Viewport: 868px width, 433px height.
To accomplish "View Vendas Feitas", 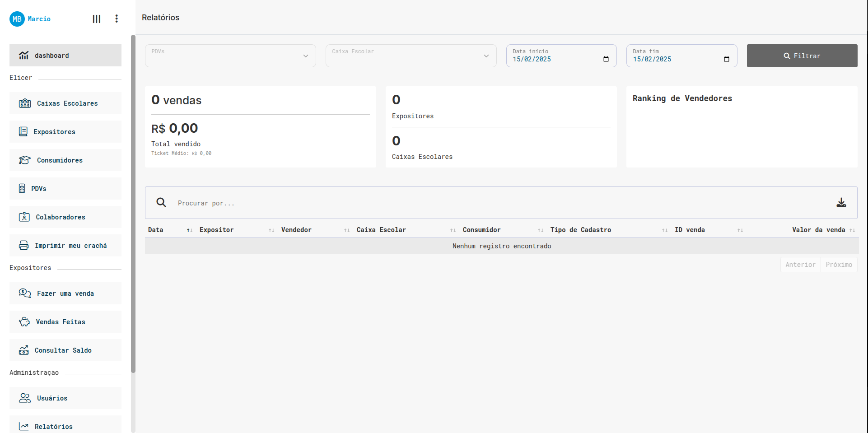I will click(65, 321).
